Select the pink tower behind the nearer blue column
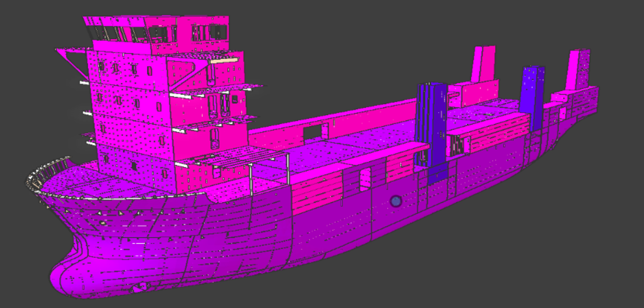Image resolution: width=644 pixels, height=308 pixels. (483, 63)
